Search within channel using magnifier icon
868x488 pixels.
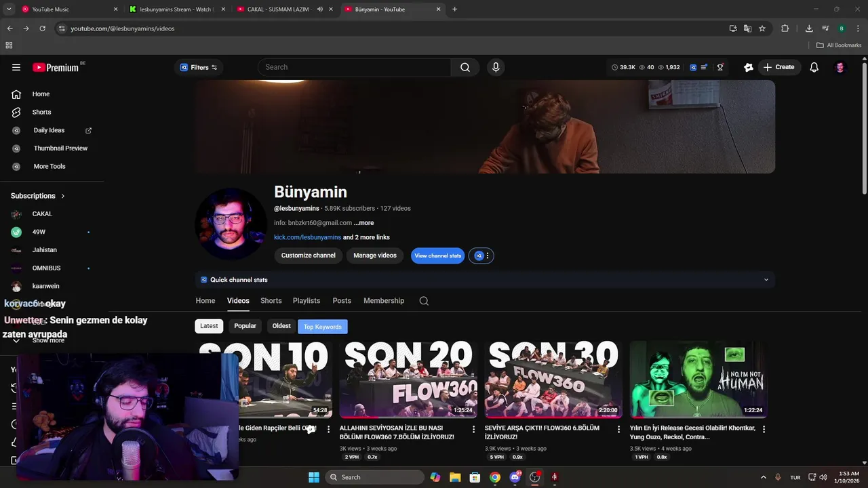pos(424,301)
